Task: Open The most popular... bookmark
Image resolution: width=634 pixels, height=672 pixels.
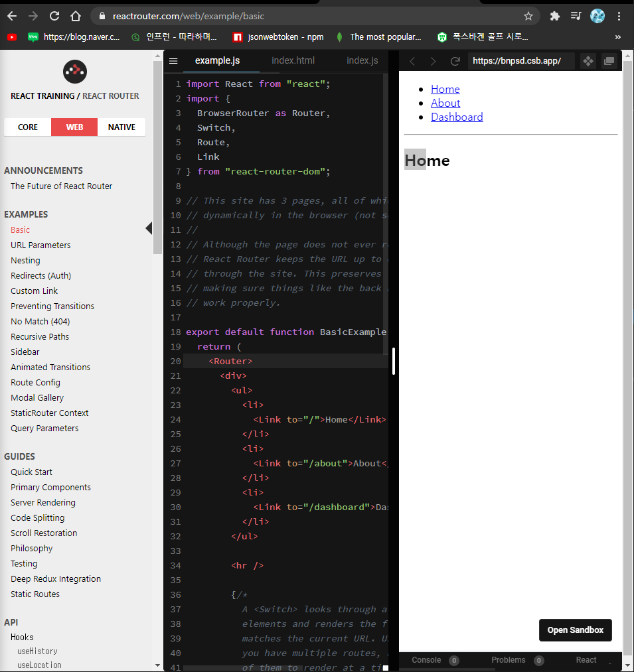Action: tap(379, 37)
